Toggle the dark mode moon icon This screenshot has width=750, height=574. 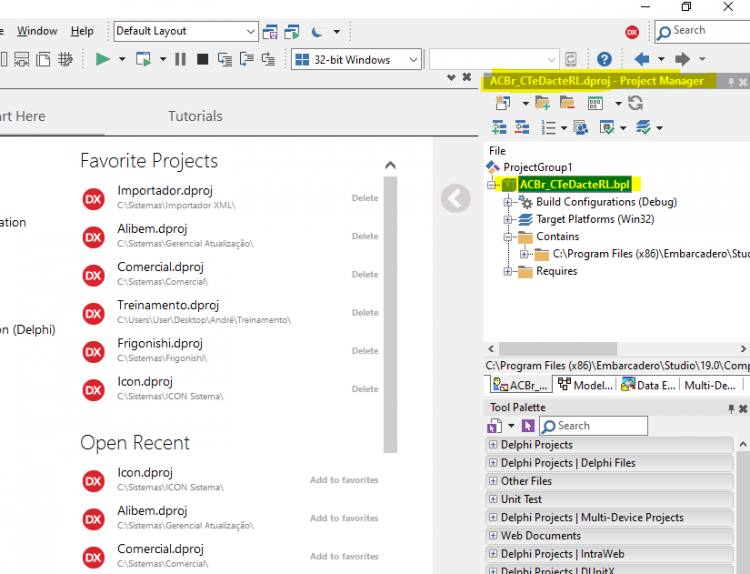tap(317, 32)
